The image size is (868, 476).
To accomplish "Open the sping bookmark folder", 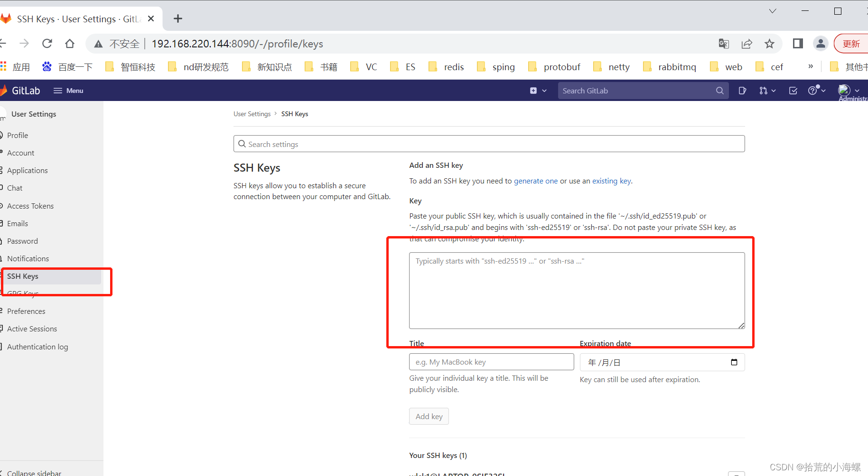I will (496, 67).
